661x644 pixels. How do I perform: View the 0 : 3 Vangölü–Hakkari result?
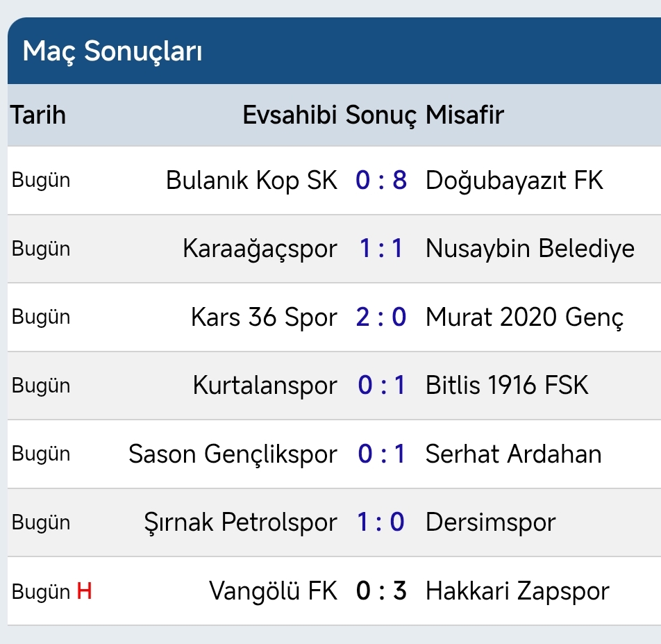[381, 591]
